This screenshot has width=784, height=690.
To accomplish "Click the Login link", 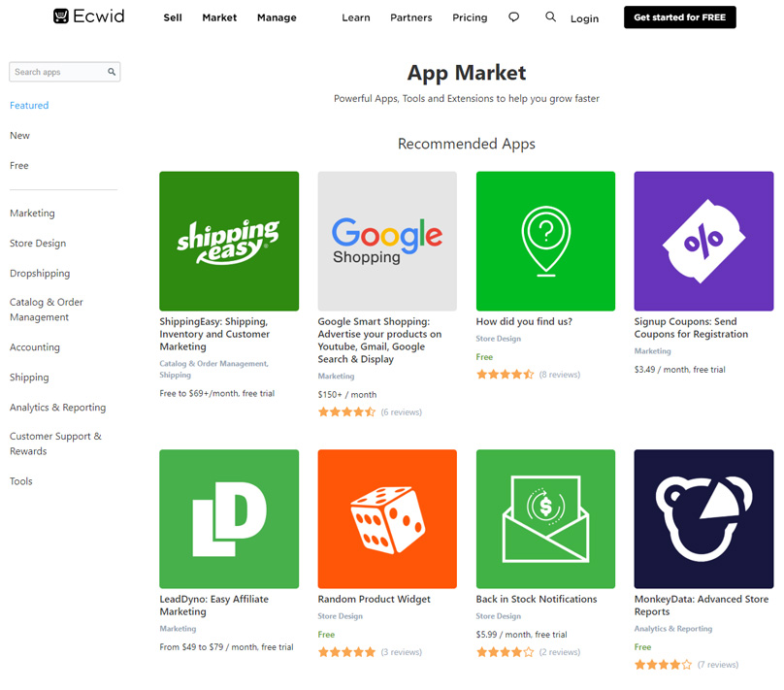I will [x=584, y=18].
